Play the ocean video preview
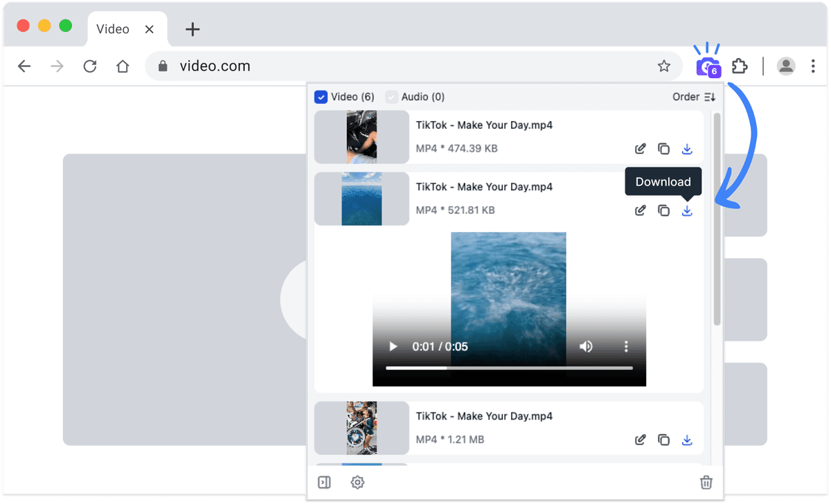Image resolution: width=831 pixels, height=504 pixels. click(393, 346)
